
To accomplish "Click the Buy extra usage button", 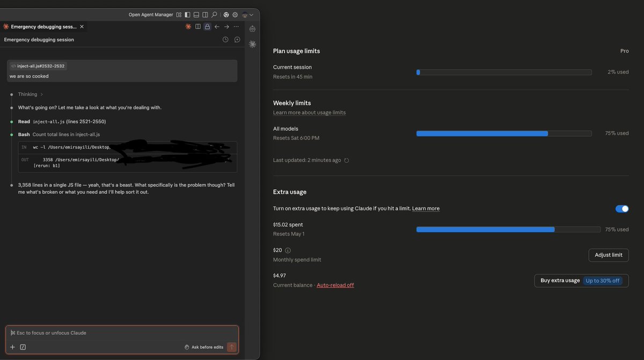I will pos(581,281).
